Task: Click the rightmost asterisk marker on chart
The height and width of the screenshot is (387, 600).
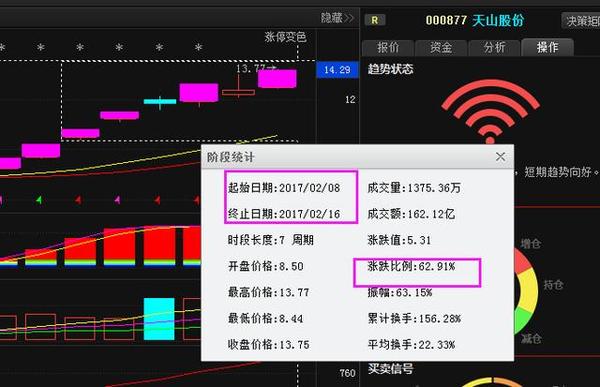Action: tap(198, 47)
